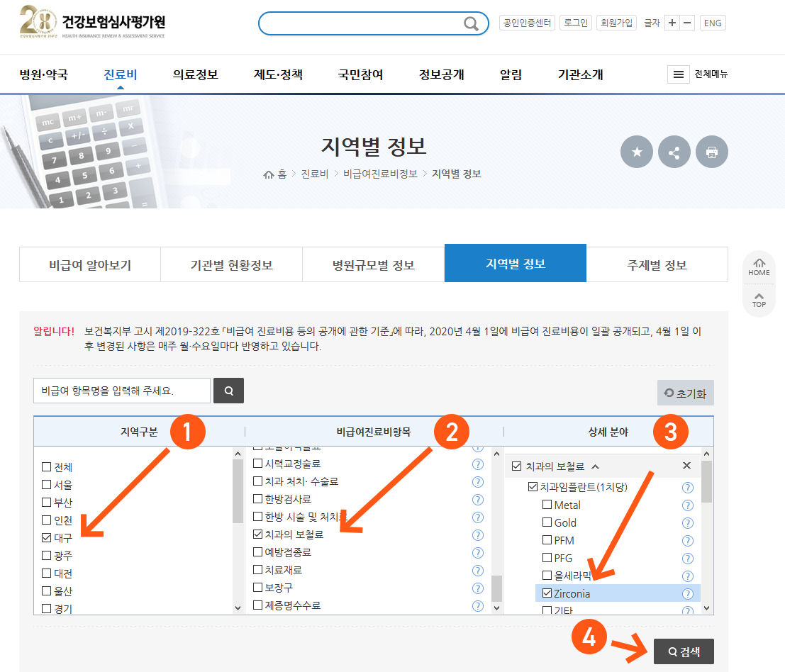
Task: Open help icon for 보장구
Action: (x=478, y=588)
